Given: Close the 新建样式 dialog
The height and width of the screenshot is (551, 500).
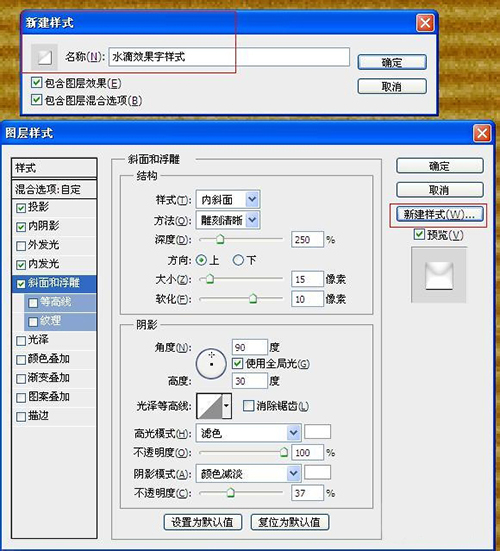Looking at the screenshot, I should [x=425, y=24].
